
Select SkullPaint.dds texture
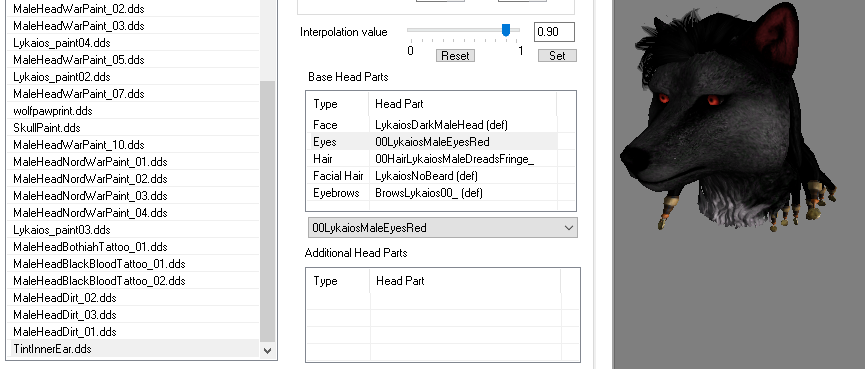[135, 128]
